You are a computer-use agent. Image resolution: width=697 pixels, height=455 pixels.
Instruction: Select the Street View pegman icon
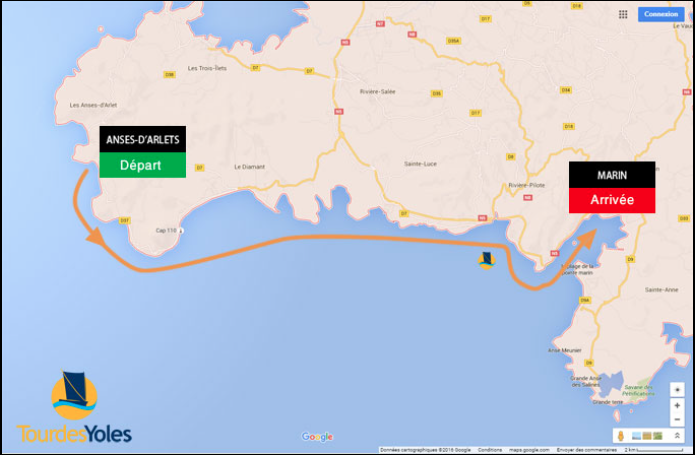click(621, 436)
